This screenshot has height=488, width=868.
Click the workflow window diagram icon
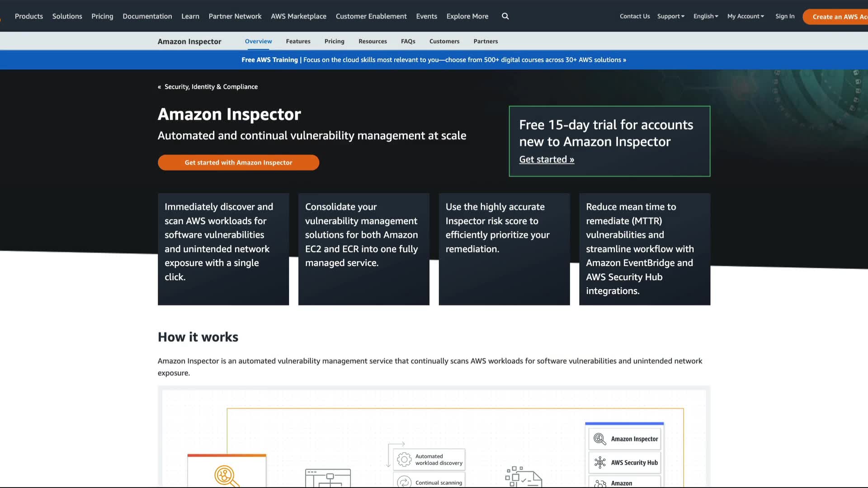coord(328,478)
